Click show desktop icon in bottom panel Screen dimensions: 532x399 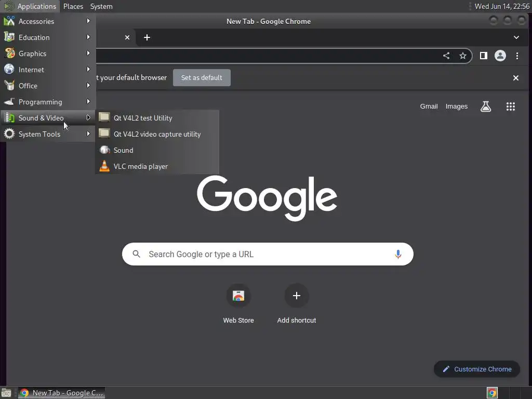pyautogui.click(x=6, y=393)
